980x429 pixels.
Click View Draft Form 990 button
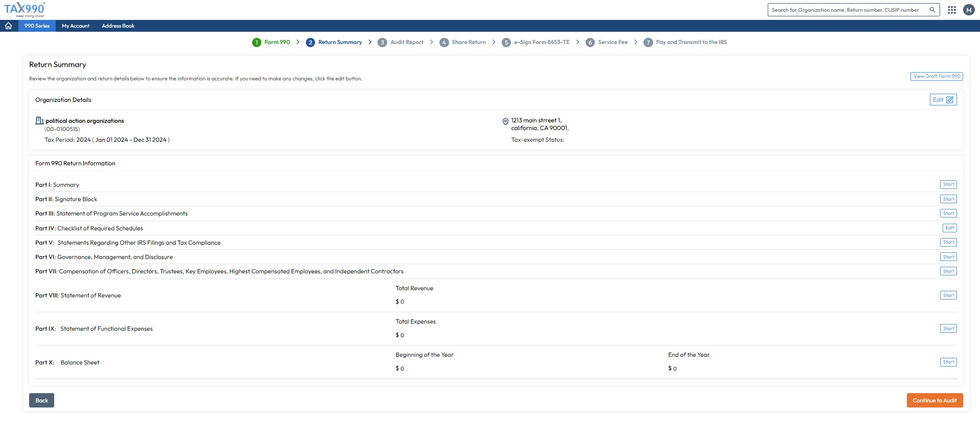click(937, 76)
